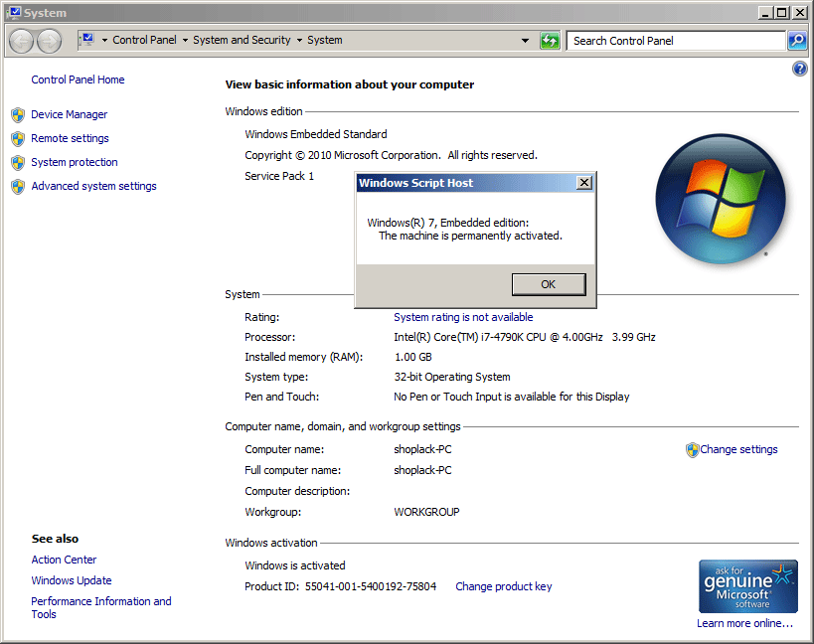This screenshot has width=814, height=644.
Task: Select Control Panel in the breadcrumb
Action: (x=144, y=40)
